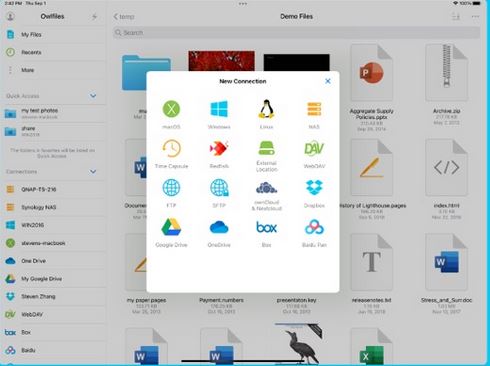Select the SFTP connection icon
Image resolution: width=490 pixels, height=366 pixels.
pyautogui.click(x=219, y=188)
